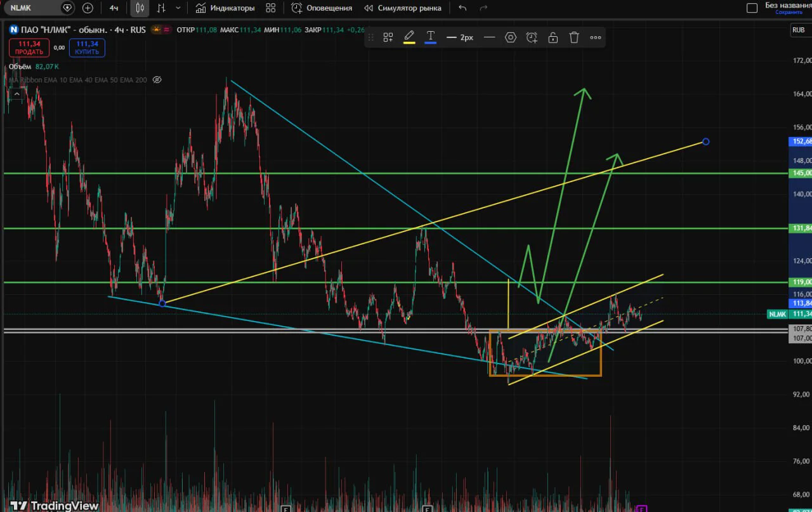Open more options three-dots menu
Image resolution: width=812 pixels, height=512 pixels.
[x=596, y=37]
